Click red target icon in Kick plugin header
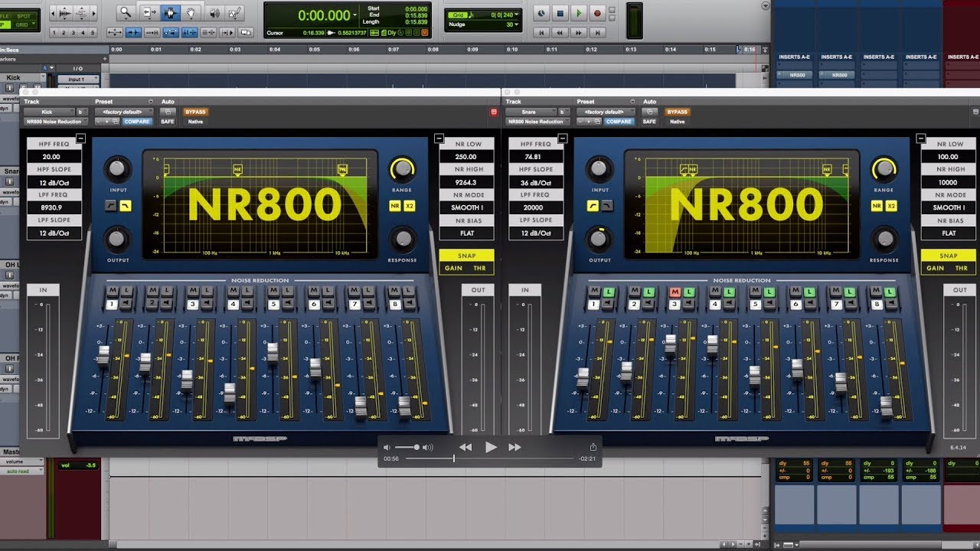Image resolution: width=980 pixels, height=551 pixels. (x=494, y=112)
